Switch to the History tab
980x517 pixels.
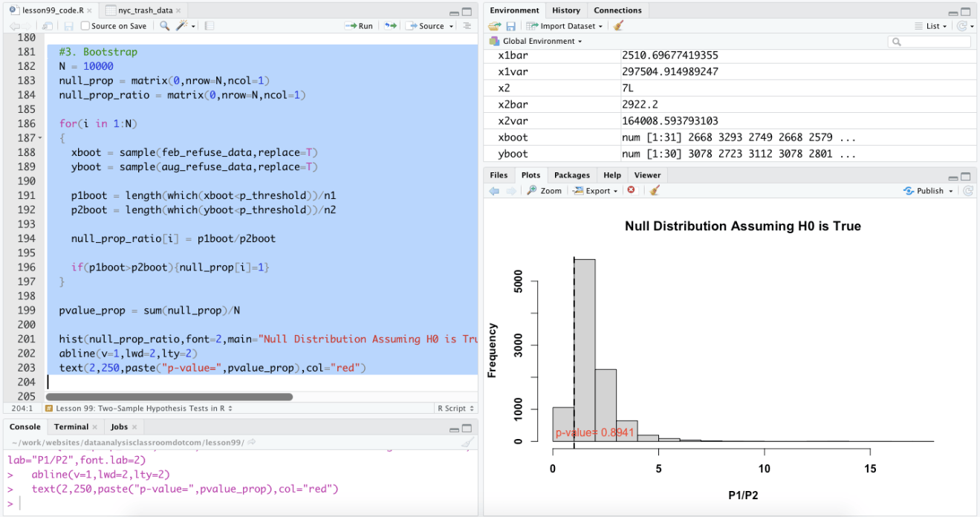[x=565, y=10]
